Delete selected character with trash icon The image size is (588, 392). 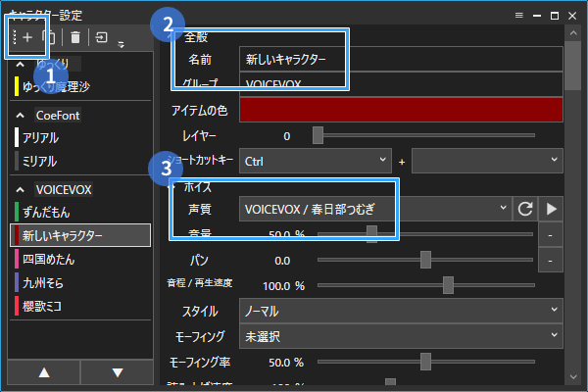pos(75,37)
